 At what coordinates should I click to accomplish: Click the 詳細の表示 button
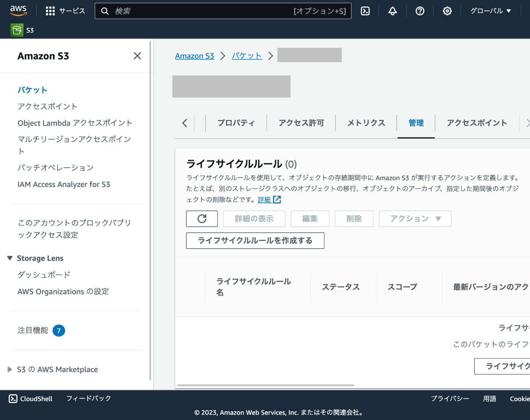click(x=254, y=219)
